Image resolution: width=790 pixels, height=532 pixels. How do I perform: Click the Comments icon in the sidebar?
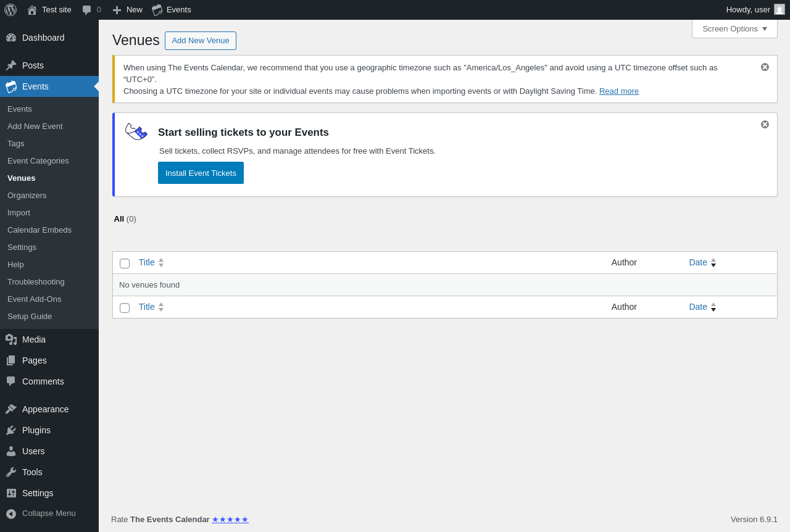coord(11,381)
